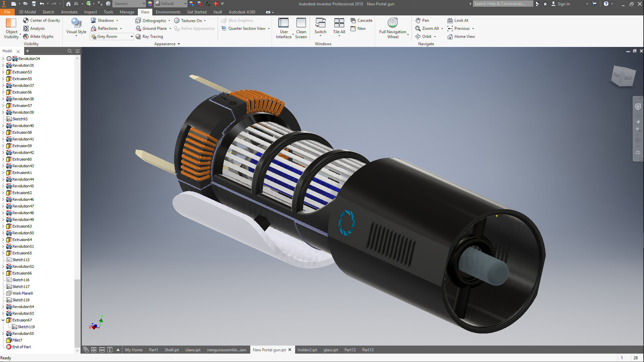644x362 pixels.
Task: Click the appearance color wheel swatch
Action: click(150, 4)
